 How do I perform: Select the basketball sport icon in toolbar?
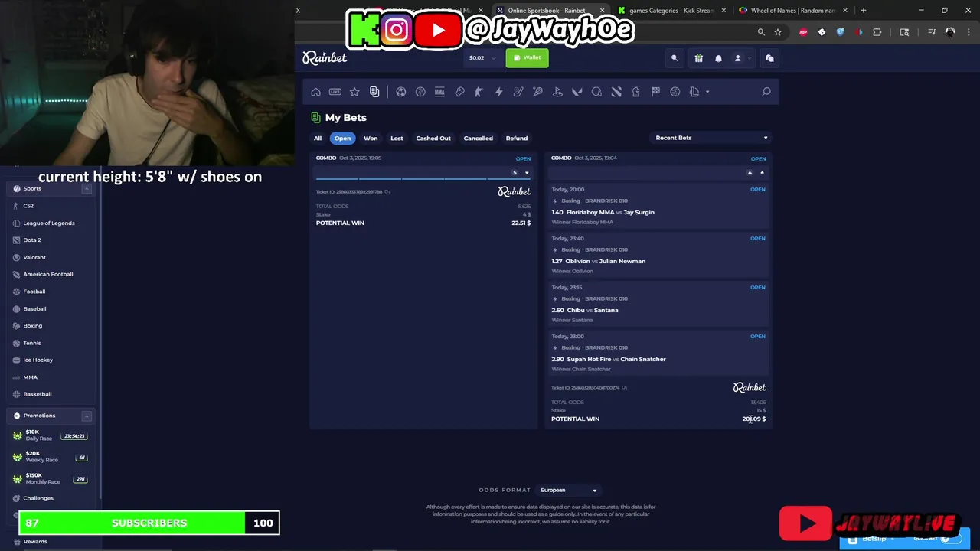click(420, 92)
